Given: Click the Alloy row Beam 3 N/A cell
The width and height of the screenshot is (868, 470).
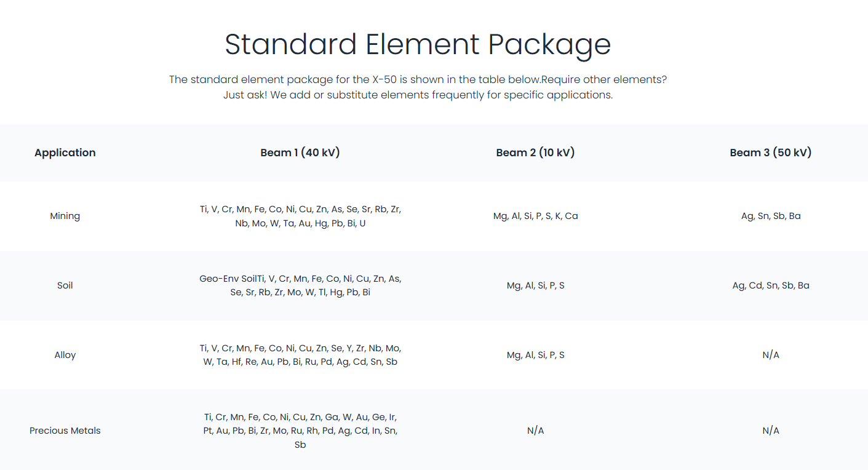Looking at the screenshot, I should [x=771, y=355].
